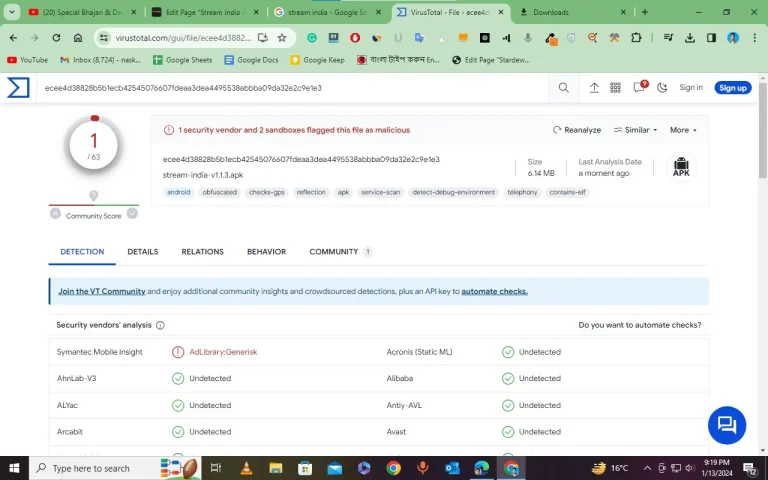Switch to the RELATIONS tab
The width and height of the screenshot is (768, 480).
(202, 251)
